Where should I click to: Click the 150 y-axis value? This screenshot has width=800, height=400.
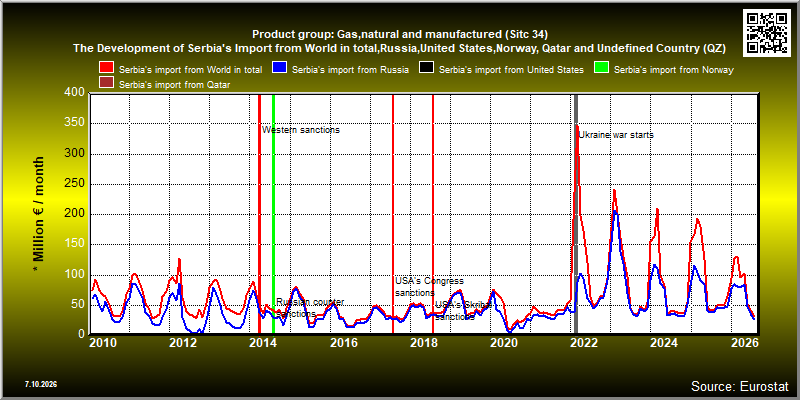76,244
